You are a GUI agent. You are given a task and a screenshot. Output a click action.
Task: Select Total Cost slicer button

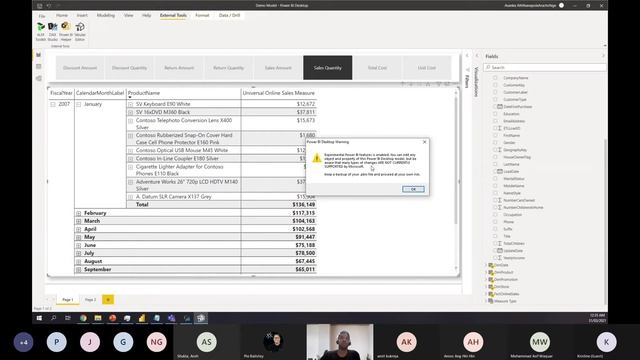(x=377, y=68)
